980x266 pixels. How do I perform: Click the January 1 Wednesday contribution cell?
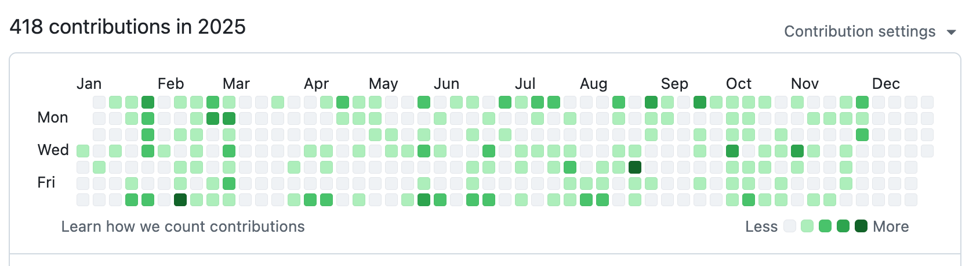[83, 151]
